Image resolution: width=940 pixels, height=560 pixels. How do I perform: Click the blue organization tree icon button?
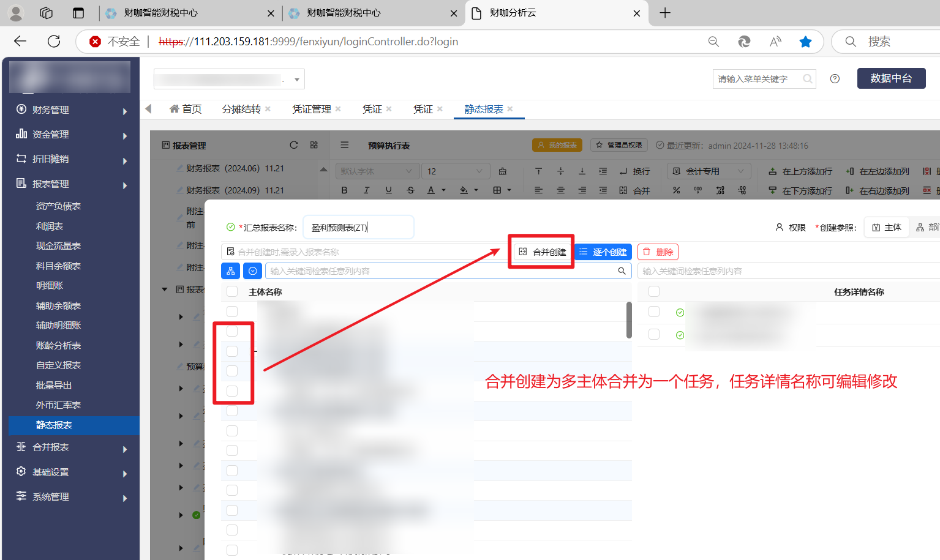[x=230, y=271]
